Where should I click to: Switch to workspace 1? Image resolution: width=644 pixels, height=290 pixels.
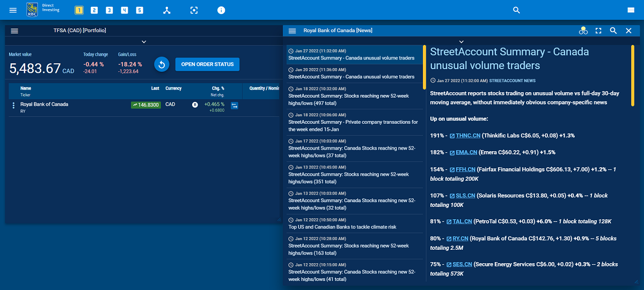(x=79, y=10)
